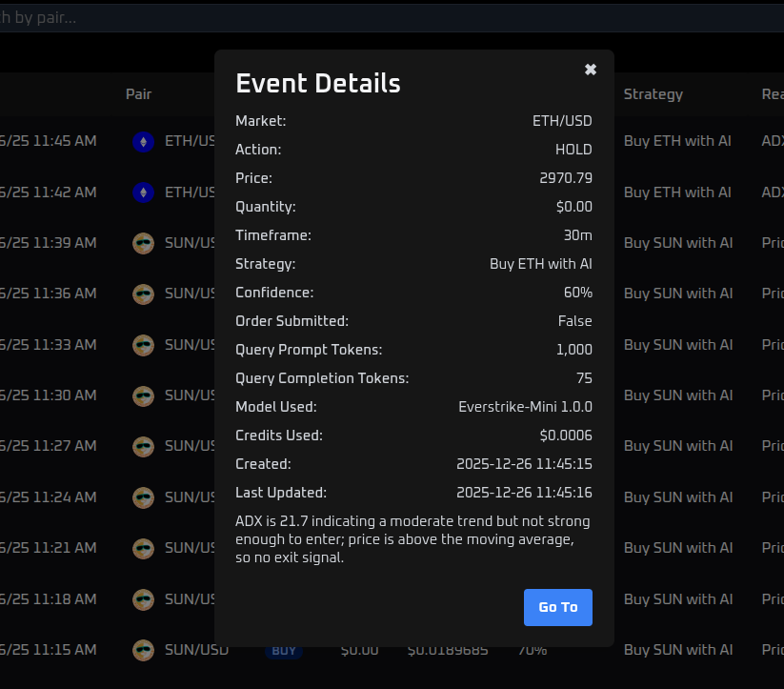Screen dimensions: 784x689
Task: Sort the table by the Pair column header
Action: [x=138, y=94]
